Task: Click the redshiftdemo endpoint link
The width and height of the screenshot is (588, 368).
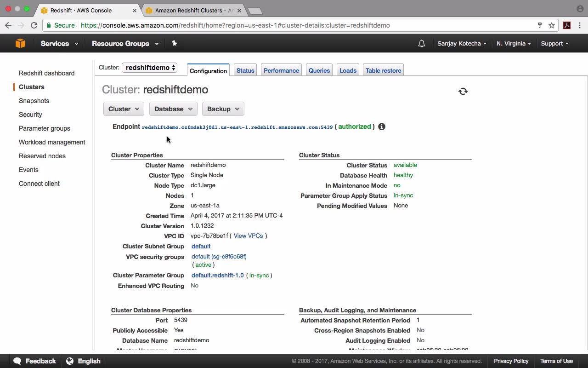Action: pyautogui.click(x=237, y=127)
